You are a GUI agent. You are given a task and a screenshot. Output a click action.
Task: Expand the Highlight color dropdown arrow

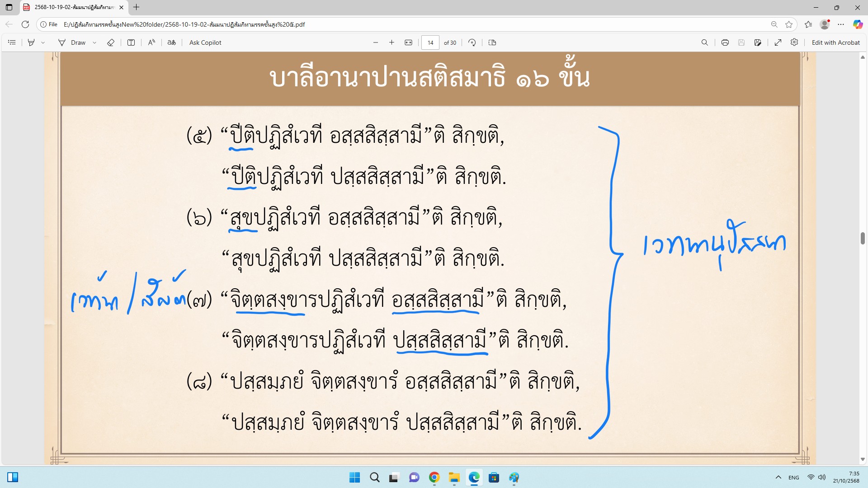click(x=43, y=42)
